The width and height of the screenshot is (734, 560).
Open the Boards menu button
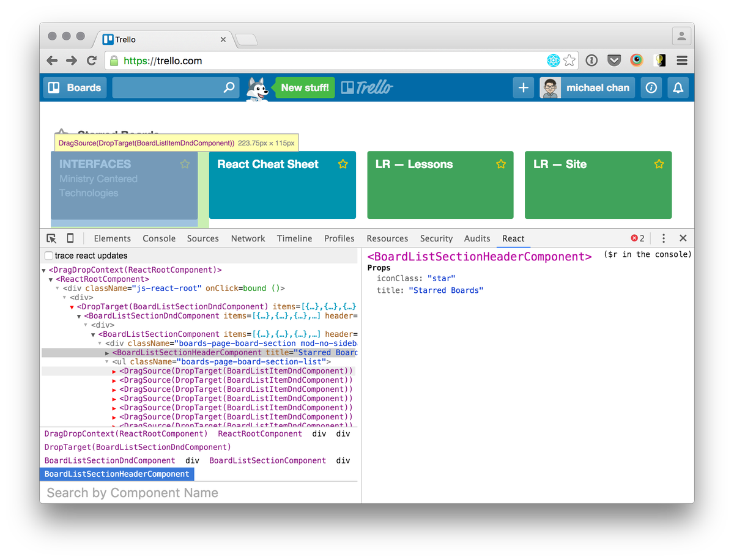[x=75, y=87]
